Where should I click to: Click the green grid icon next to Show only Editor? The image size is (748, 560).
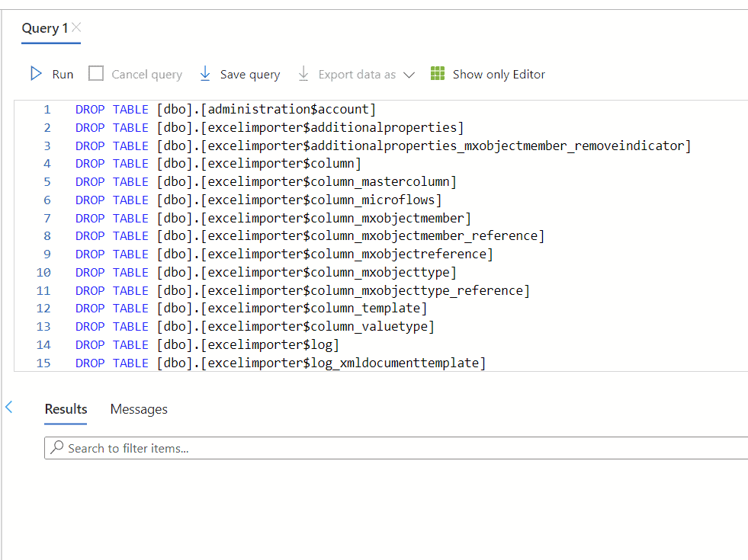[x=437, y=74]
